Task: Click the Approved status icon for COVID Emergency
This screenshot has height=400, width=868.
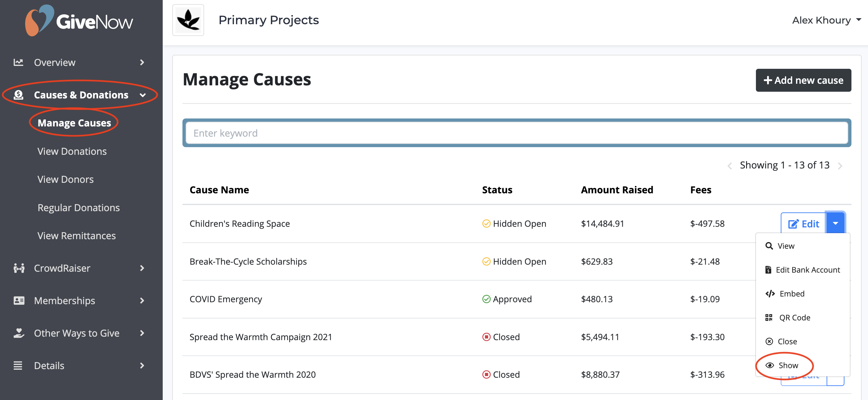Action: pos(486,299)
